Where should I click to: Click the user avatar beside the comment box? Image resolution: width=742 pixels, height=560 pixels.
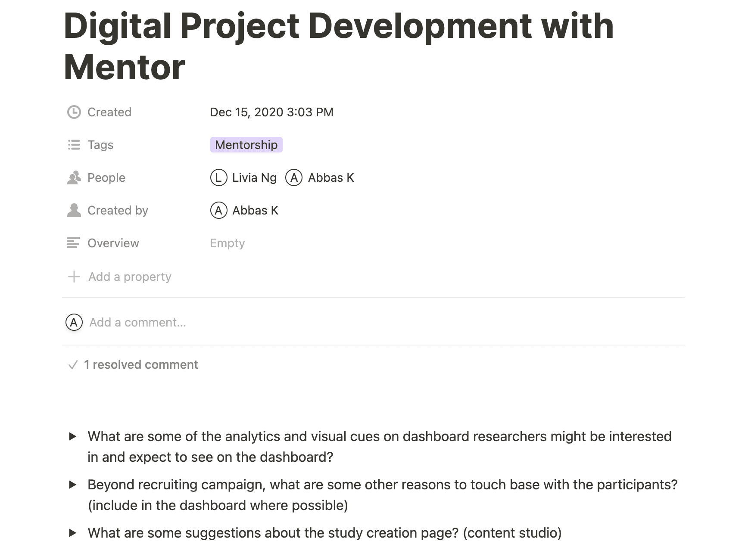click(74, 322)
